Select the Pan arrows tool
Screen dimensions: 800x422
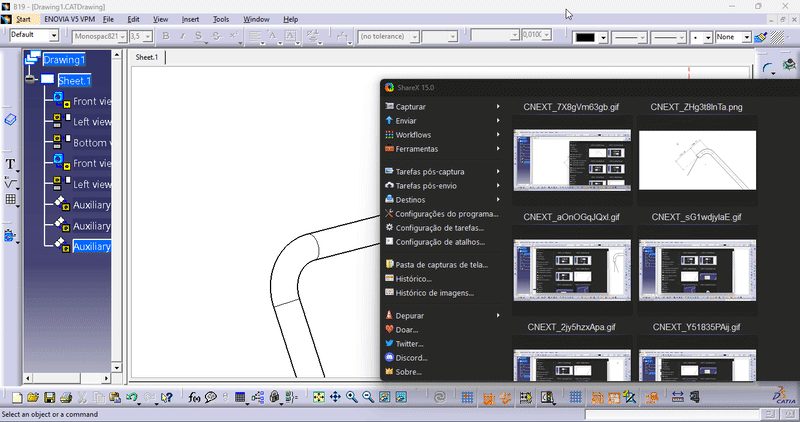coord(335,397)
